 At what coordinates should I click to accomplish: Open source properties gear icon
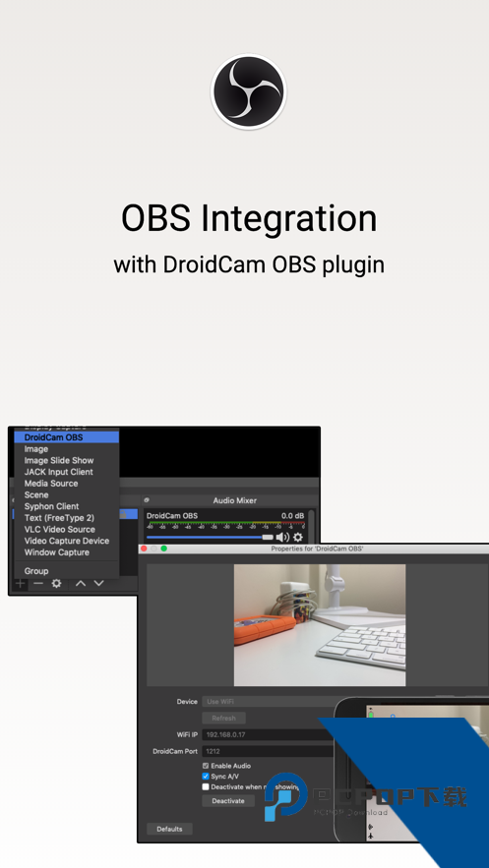[56, 583]
